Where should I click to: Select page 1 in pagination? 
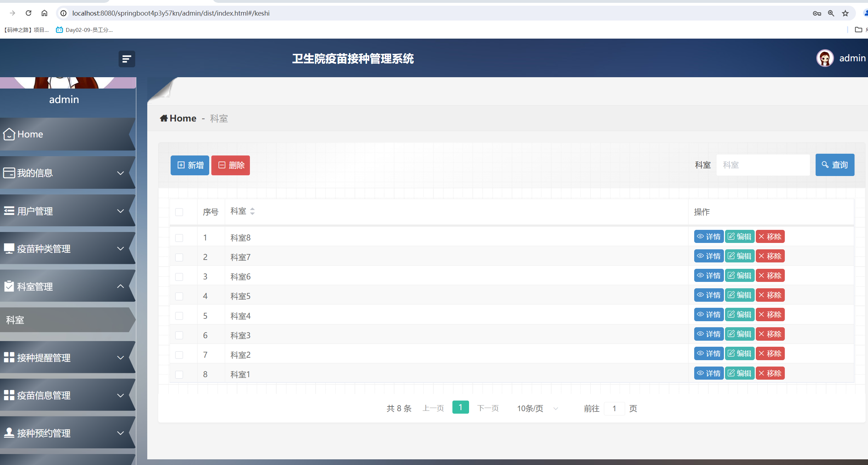(461, 407)
